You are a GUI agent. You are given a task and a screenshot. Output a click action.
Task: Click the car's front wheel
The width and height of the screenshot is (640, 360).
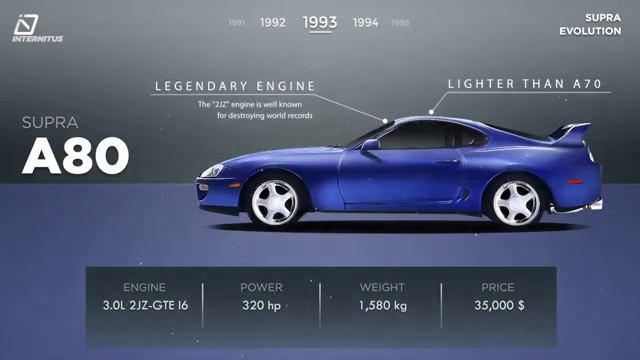point(275,202)
